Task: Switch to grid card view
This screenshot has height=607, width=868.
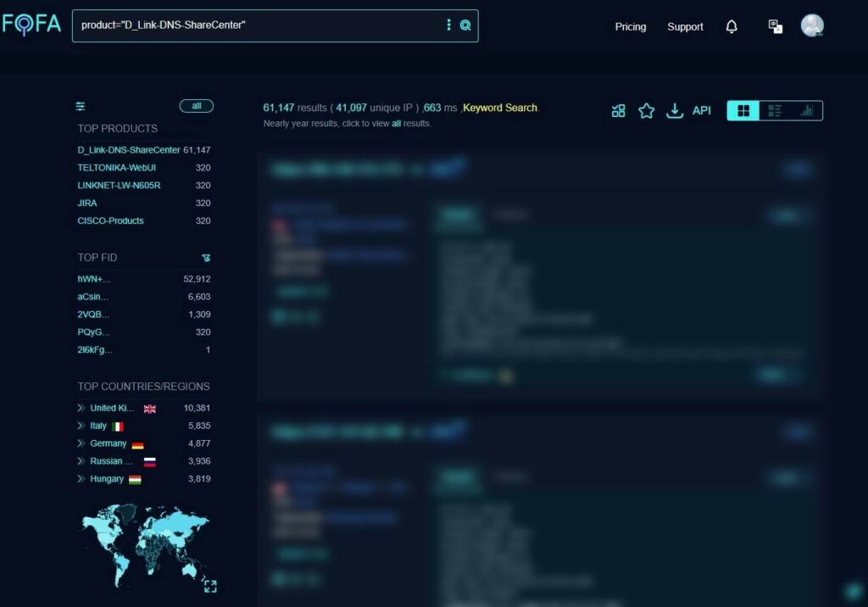Action: pyautogui.click(x=743, y=111)
